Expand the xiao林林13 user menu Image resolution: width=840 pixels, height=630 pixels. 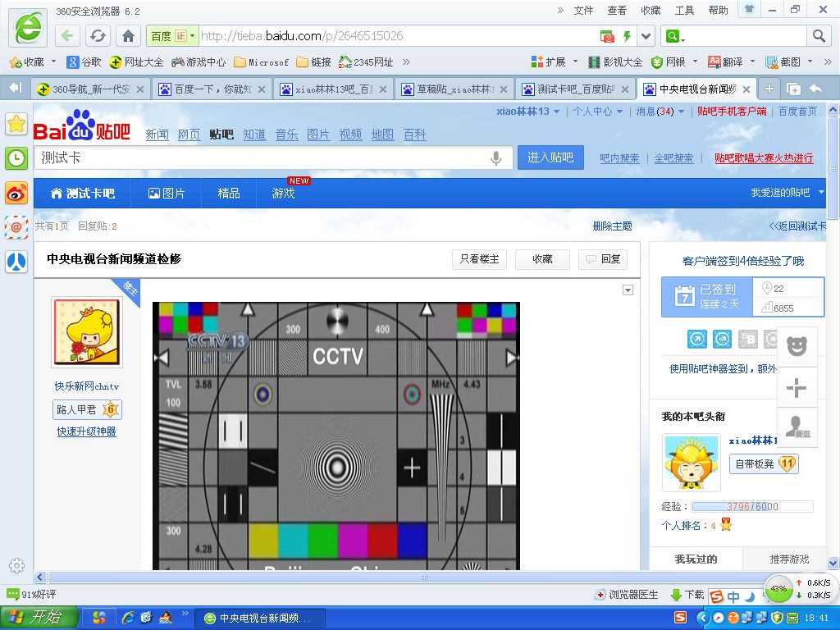tap(556, 112)
